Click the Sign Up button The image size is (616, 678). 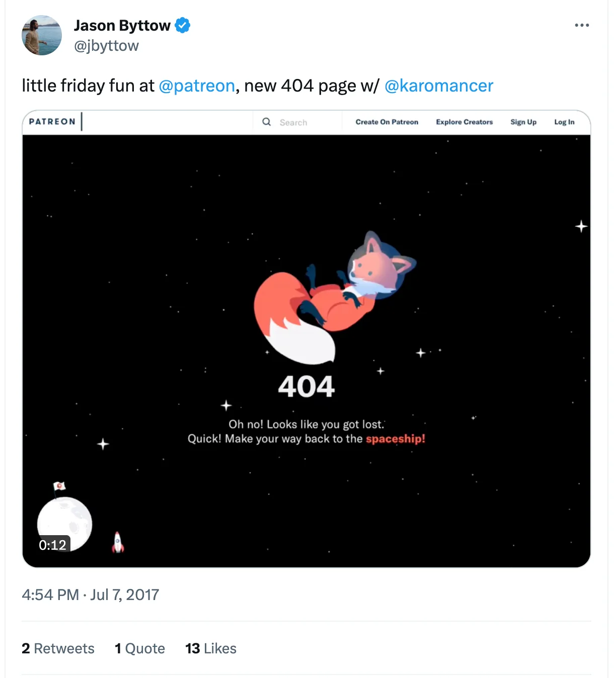(523, 122)
